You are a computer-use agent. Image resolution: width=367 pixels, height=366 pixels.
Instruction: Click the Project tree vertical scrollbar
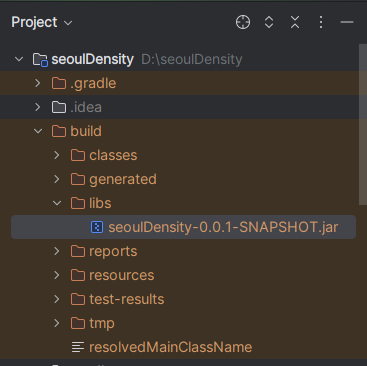[363, 125]
